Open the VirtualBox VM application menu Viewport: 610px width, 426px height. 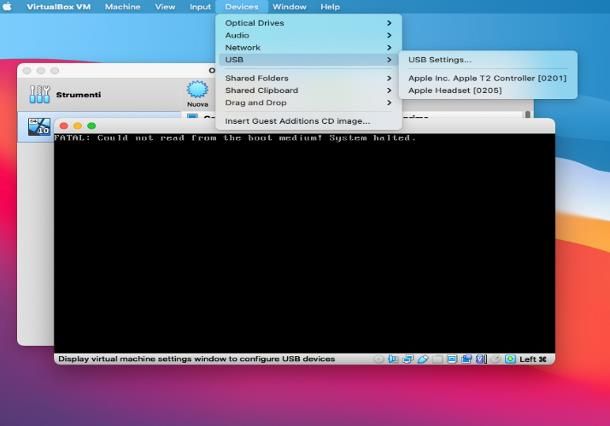point(58,7)
